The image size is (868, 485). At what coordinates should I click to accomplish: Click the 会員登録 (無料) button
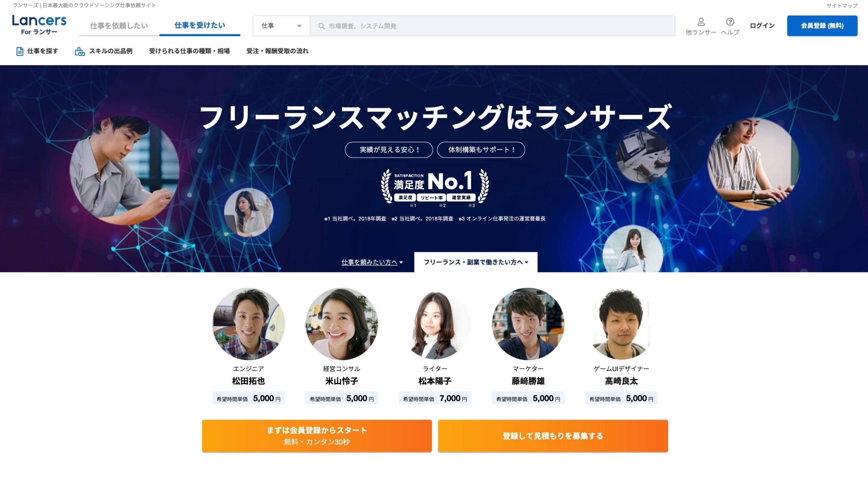tap(822, 26)
